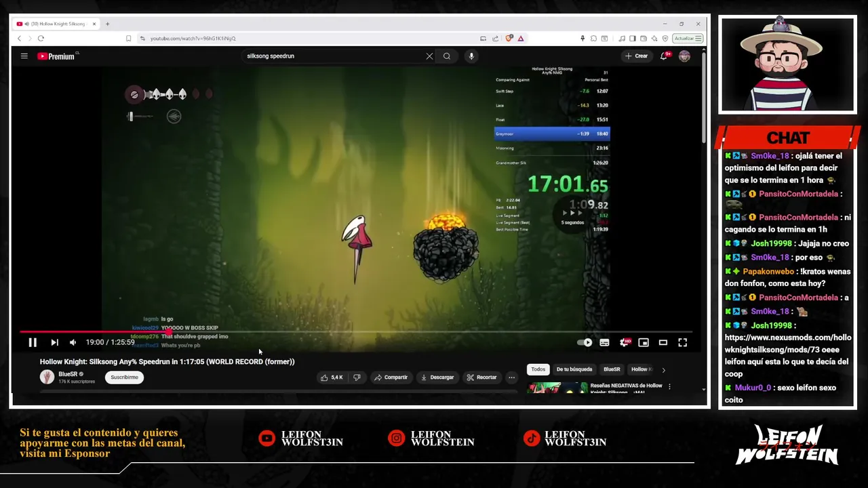Pause the YouTube video
Image resolution: width=868 pixels, height=488 pixels.
(32, 342)
